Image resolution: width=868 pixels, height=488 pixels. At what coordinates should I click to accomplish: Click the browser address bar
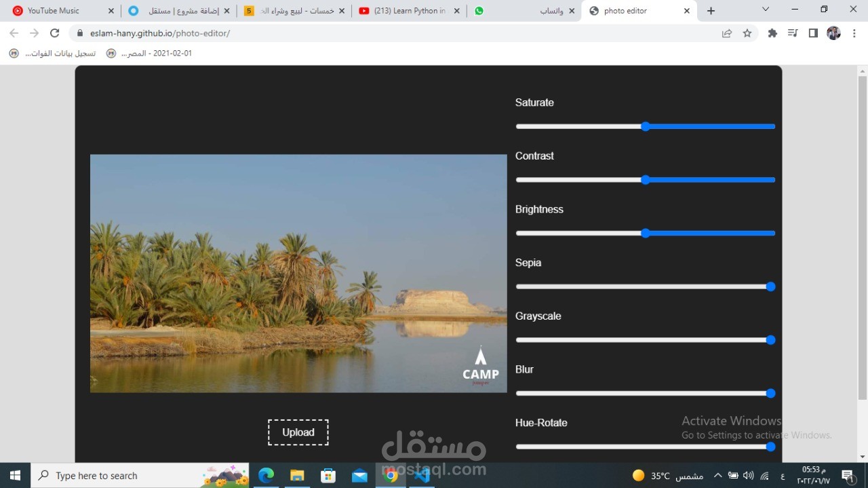tap(271, 33)
